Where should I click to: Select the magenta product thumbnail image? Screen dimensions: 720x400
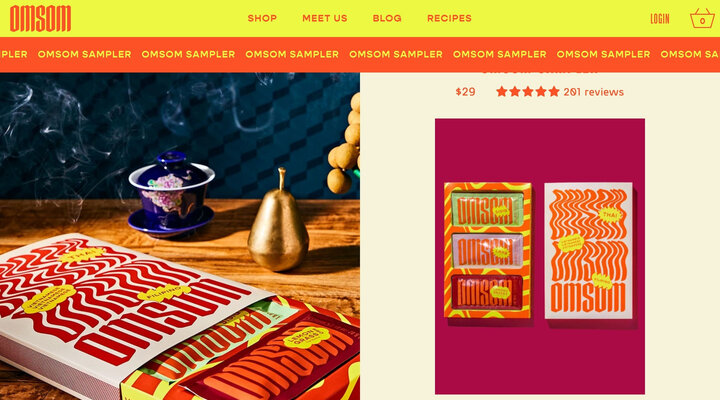click(540, 256)
